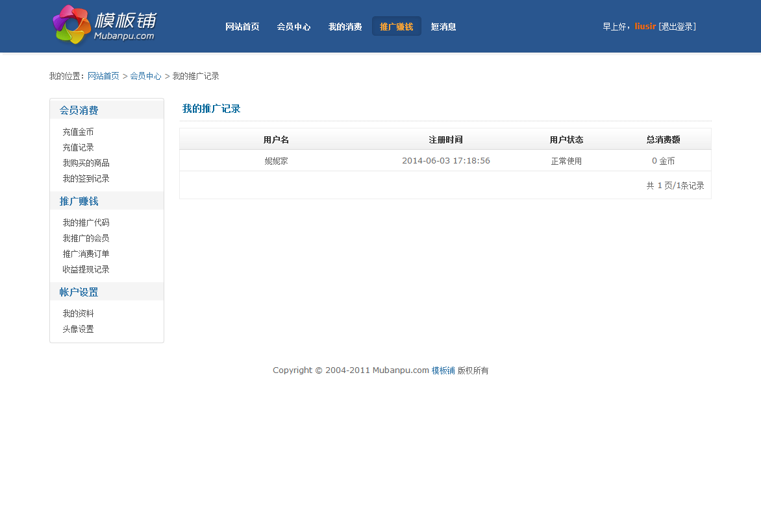Click the 模板铺 link in the footer

(443, 370)
